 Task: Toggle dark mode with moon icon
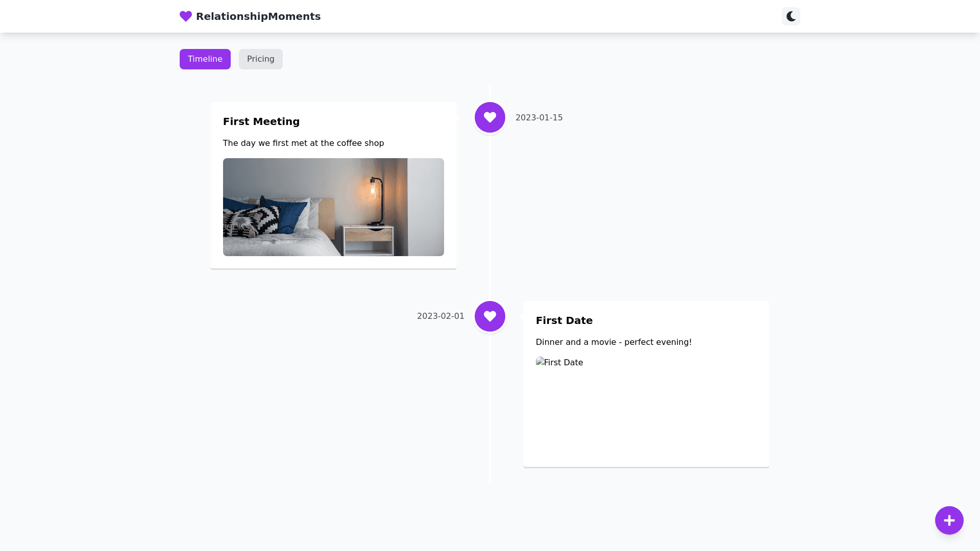point(791,16)
